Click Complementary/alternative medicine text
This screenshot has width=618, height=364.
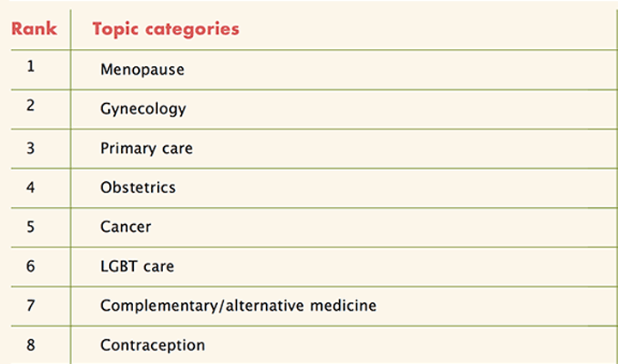239,306
